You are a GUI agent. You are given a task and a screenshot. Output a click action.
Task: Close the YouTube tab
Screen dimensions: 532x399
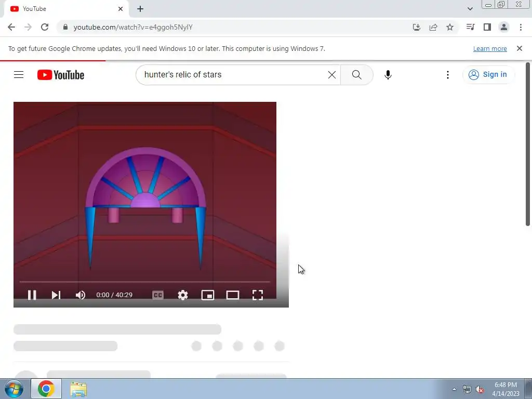click(x=121, y=9)
